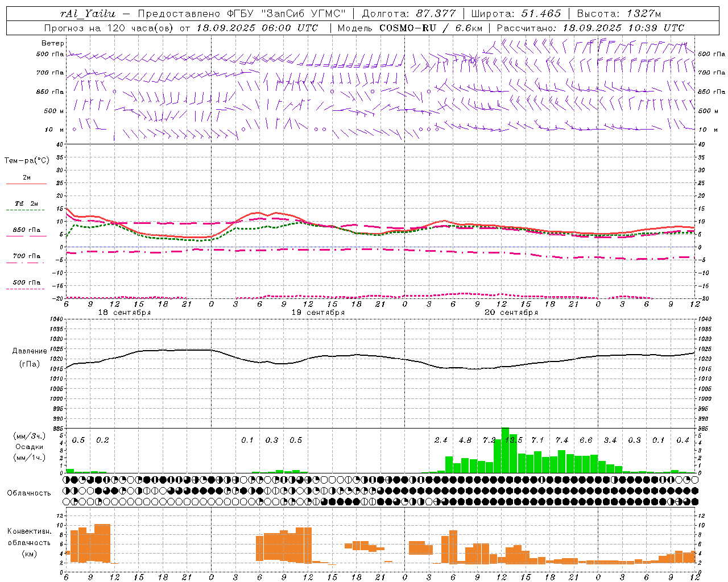This screenshot has width=728, height=582.
Task: Click the elevation text Высота: 1327м
Action: (619, 14)
